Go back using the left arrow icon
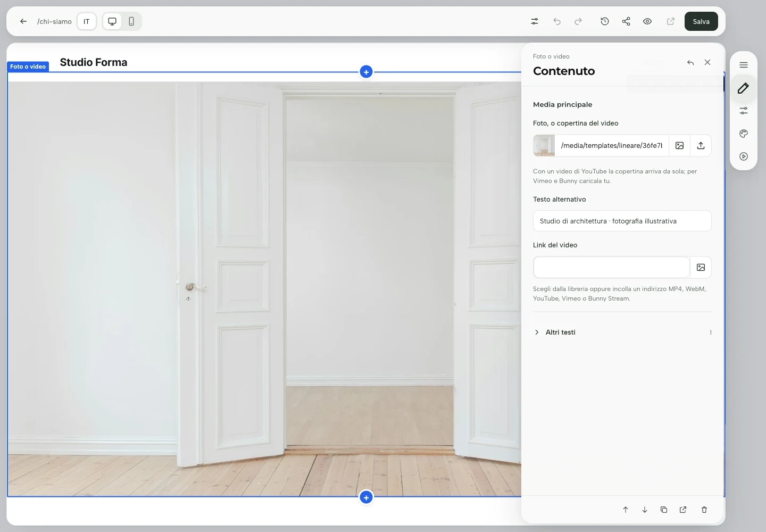The width and height of the screenshot is (766, 532). (x=23, y=21)
